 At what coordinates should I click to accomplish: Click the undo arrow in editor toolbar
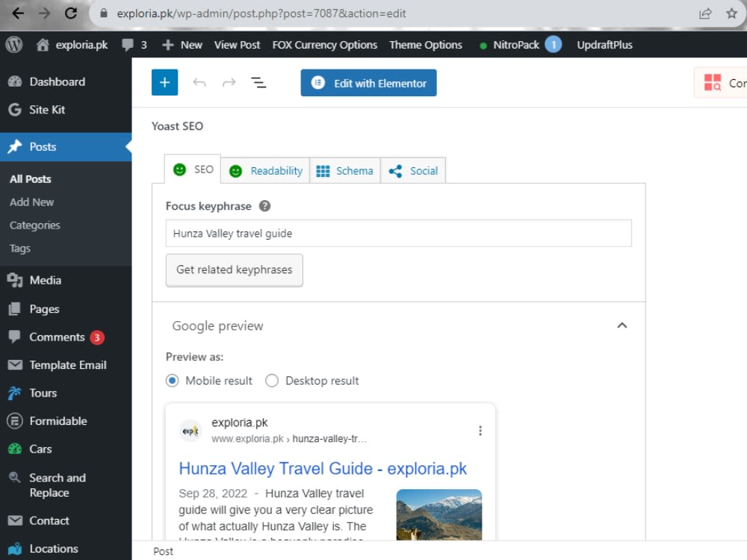point(199,83)
